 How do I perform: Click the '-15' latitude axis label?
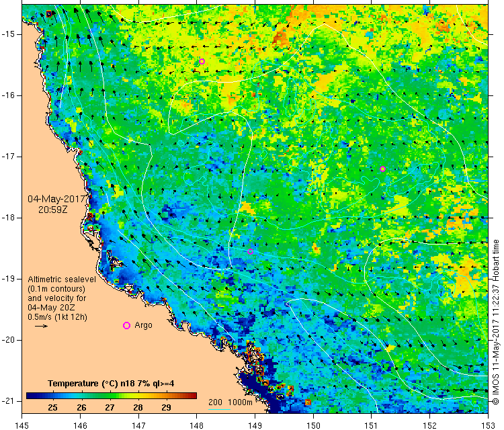pos(7,34)
